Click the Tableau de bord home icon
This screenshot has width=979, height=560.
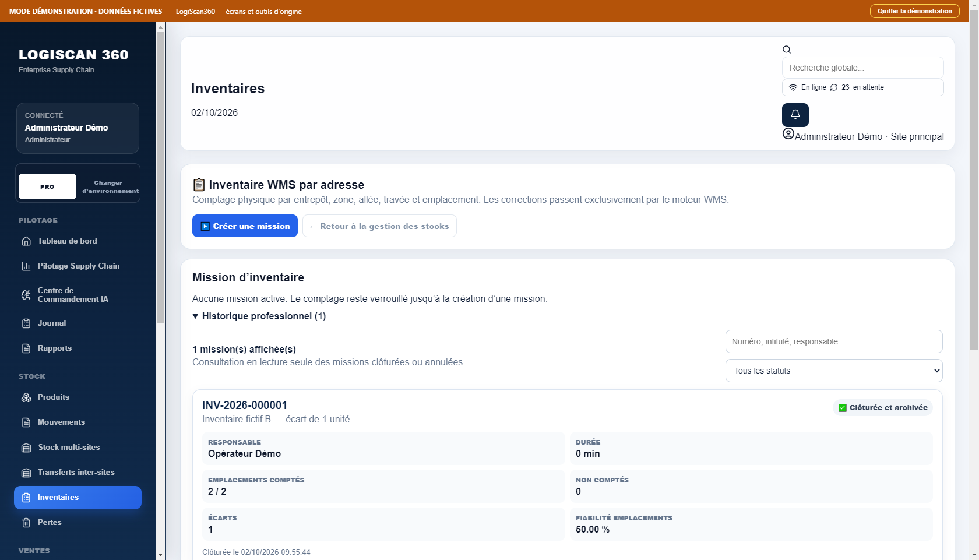point(26,241)
